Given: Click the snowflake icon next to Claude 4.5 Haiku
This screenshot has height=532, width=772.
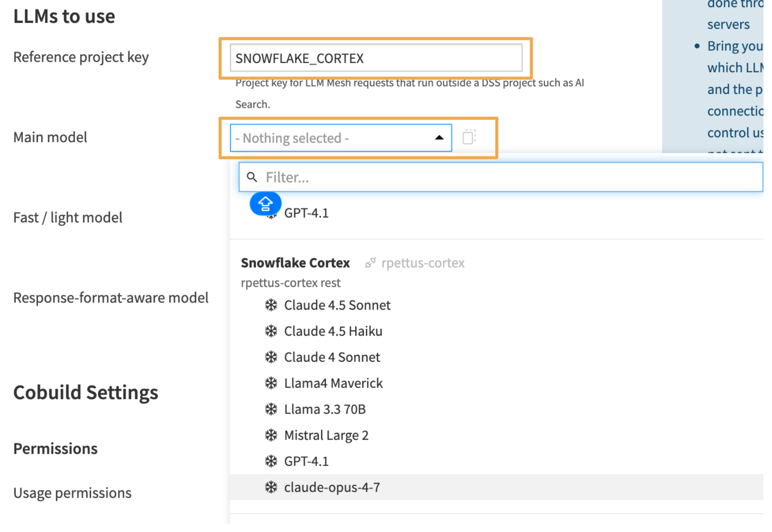Looking at the screenshot, I should 271,331.
